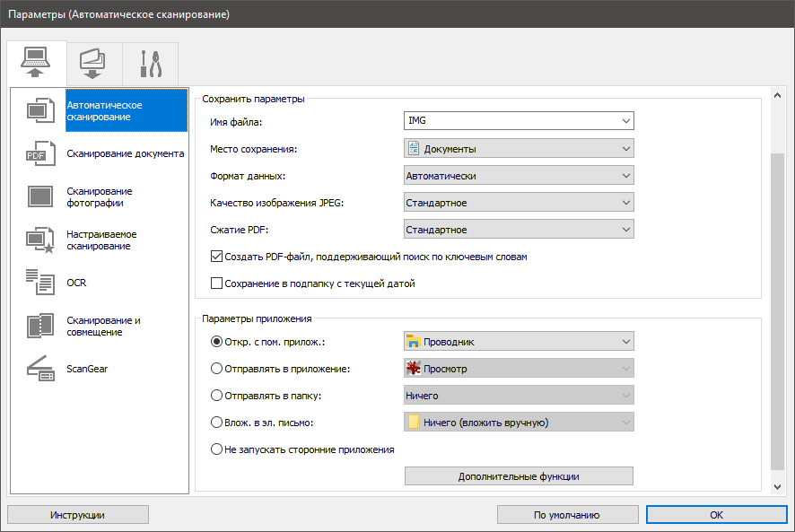Click the Сканирование и совмещение icon
Image resolution: width=795 pixels, height=532 pixels.
tap(39, 326)
